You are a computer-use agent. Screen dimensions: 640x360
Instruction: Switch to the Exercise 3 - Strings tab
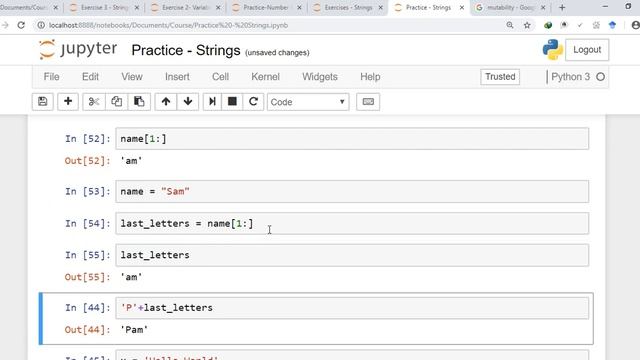[104, 7]
